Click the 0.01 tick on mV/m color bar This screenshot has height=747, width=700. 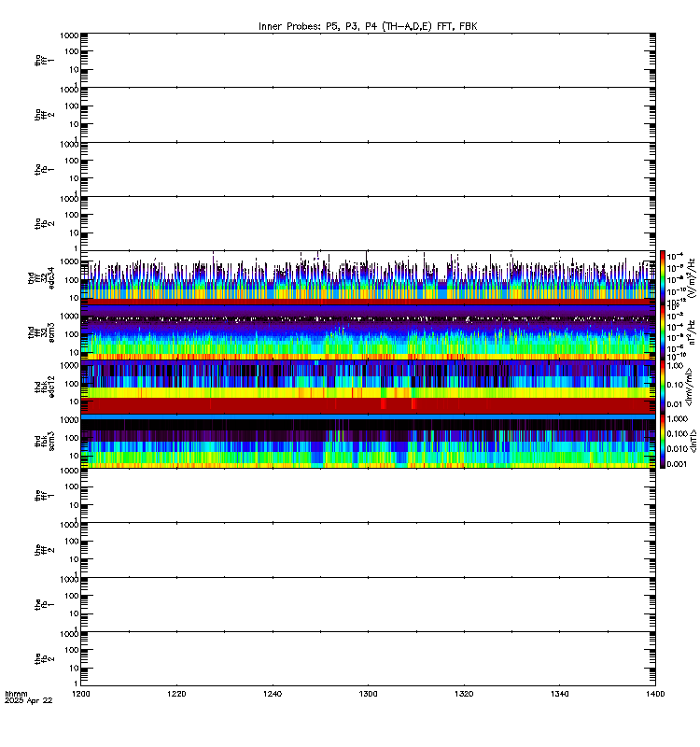[675, 404]
